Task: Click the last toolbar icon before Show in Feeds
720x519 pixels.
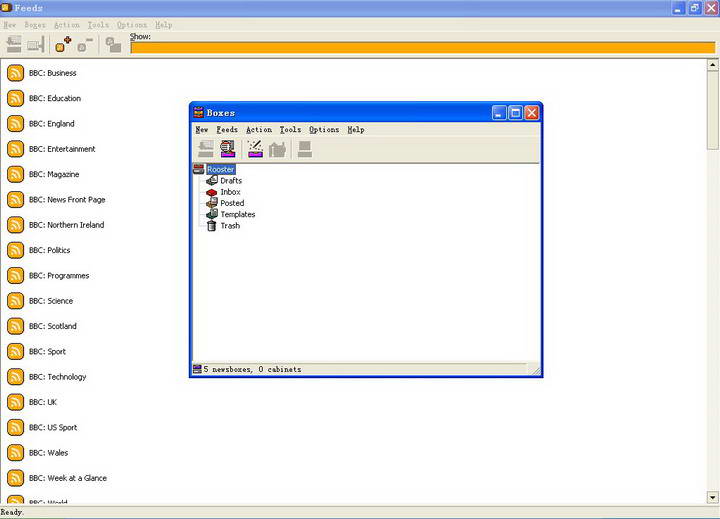Action: click(x=113, y=45)
